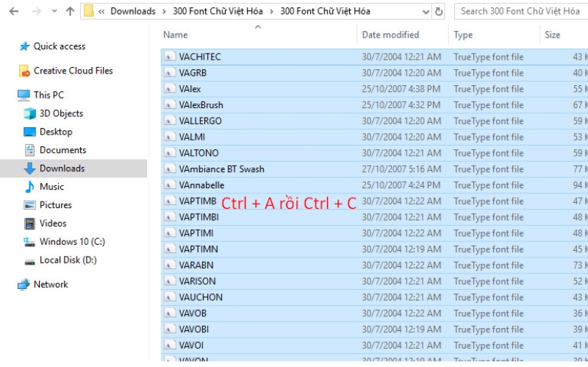Image resolution: width=588 pixels, height=367 pixels.
Task: Select the VAGRB font file
Action: tap(193, 73)
